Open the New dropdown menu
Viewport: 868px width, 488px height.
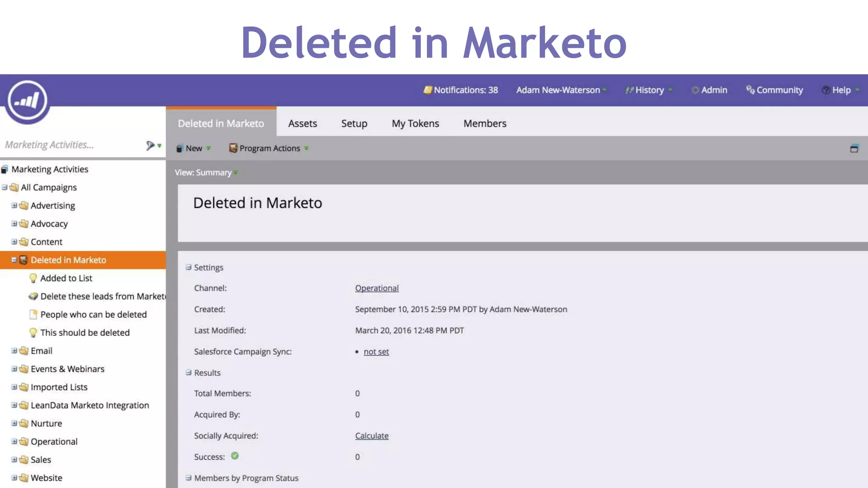click(x=194, y=148)
